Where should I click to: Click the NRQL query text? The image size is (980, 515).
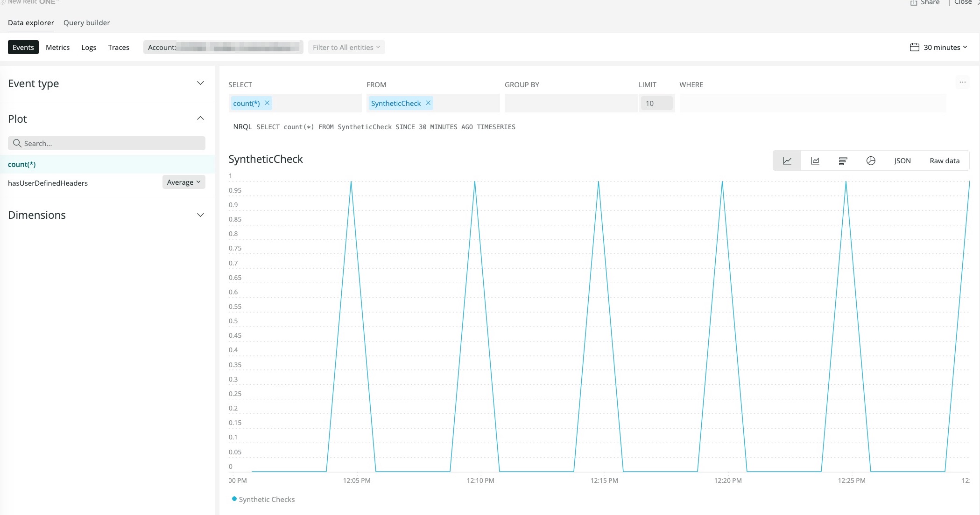(x=386, y=127)
